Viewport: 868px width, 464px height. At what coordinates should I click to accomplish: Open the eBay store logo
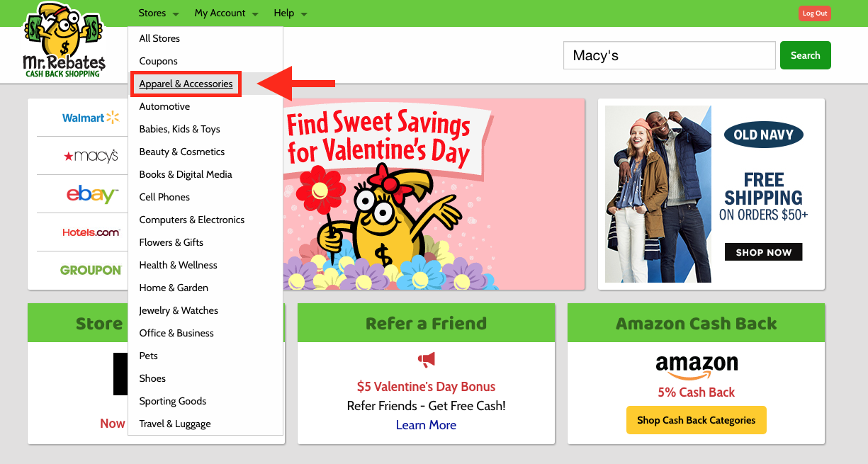[x=91, y=194]
